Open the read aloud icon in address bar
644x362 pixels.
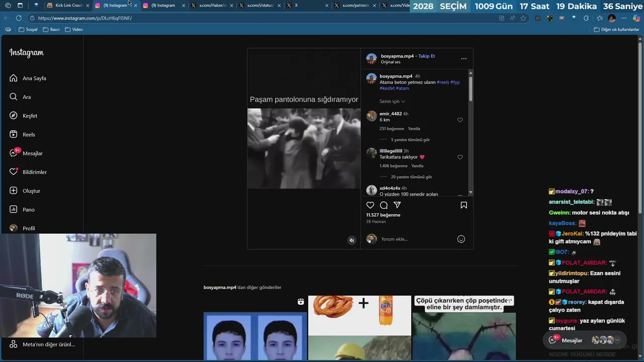tap(512, 18)
